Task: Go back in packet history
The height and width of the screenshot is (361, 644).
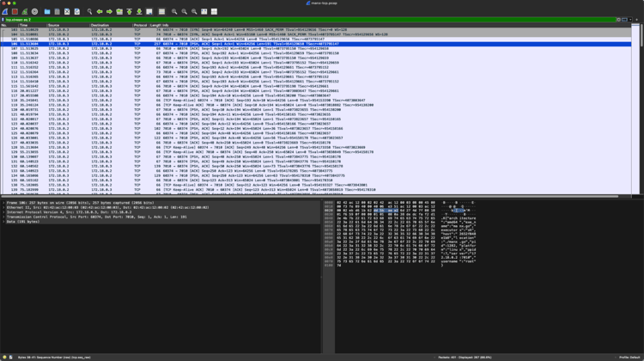Action: [x=100, y=12]
